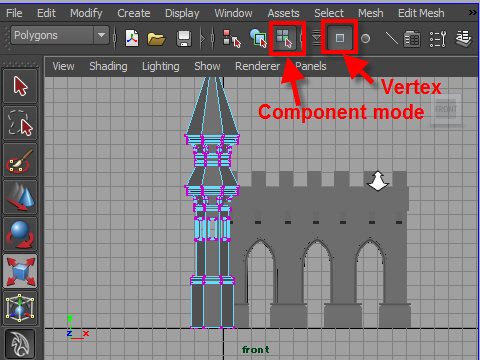Create a new scene file
This screenshot has height=360, width=480.
(132, 38)
